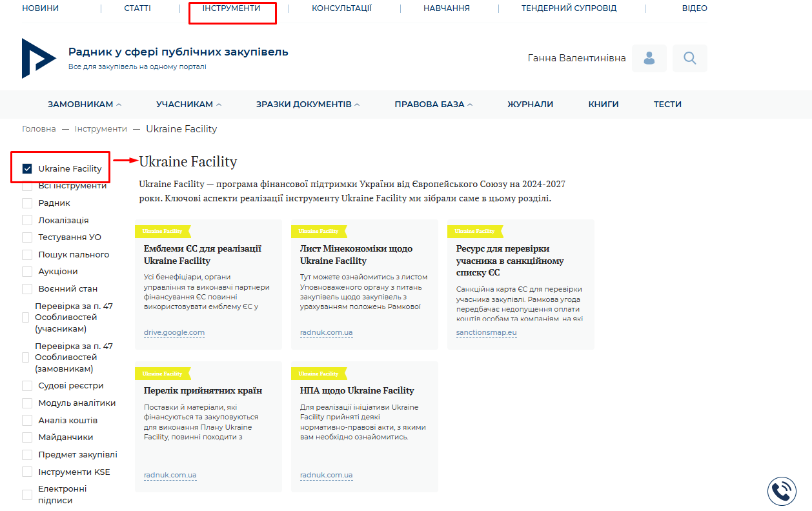Click the Інструменти breadcrumb

(x=101, y=129)
